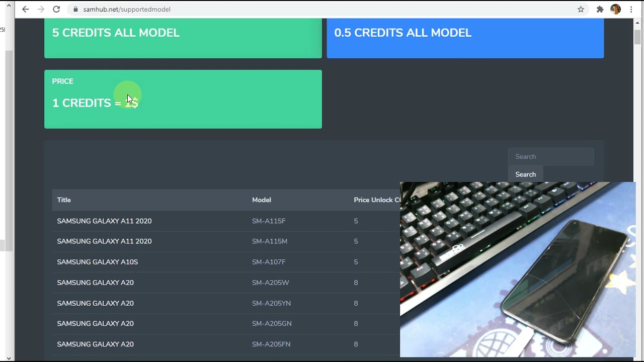Click model cell SM-A115M
644x362 pixels.
click(270, 241)
